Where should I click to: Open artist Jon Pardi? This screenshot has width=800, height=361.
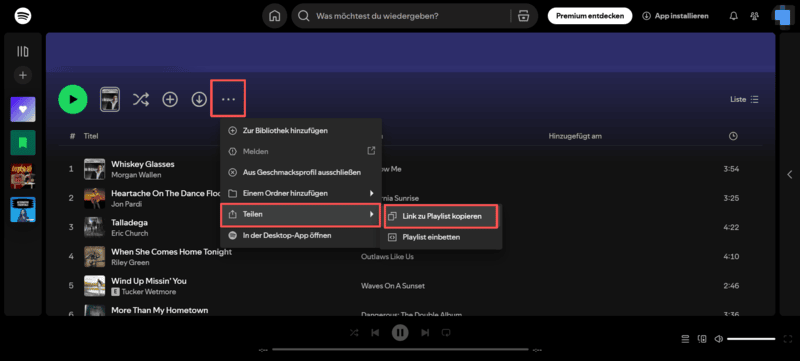127,204
